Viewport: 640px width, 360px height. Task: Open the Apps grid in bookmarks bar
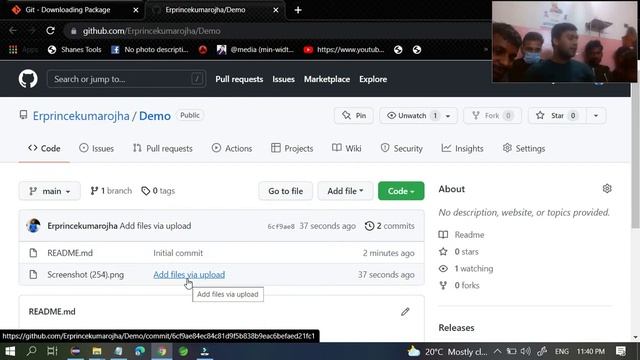(x=13, y=49)
